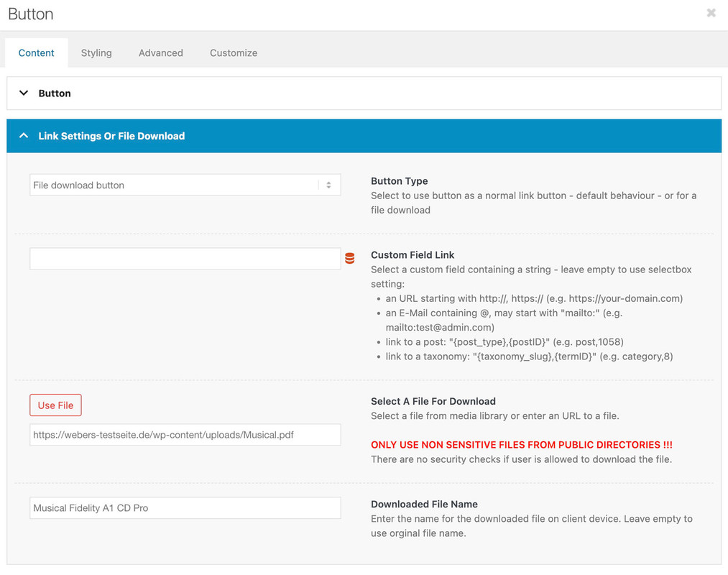Click the text 'link to a post' bullet

pyautogui.click(x=504, y=342)
